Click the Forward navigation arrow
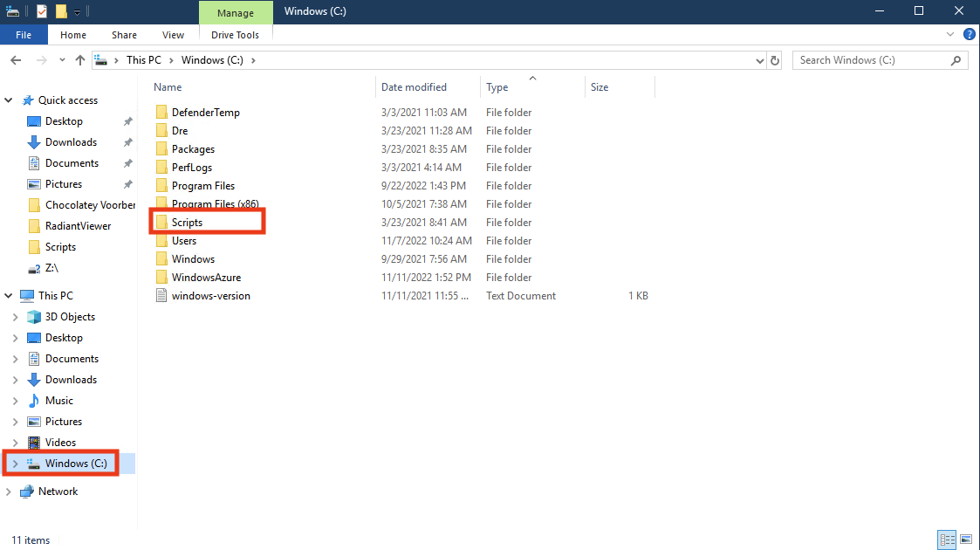 click(x=41, y=60)
